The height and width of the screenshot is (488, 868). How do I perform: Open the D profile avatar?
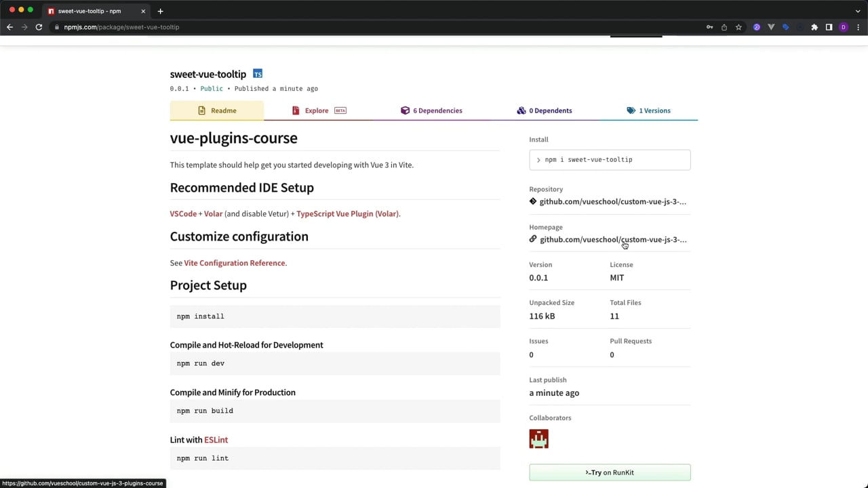[844, 27]
